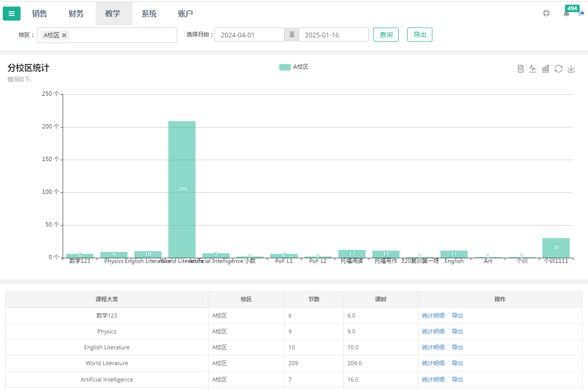This screenshot has height=389, width=588.
Task: Toggle the green hamburger sidebar menu
Action: [12, 14]
